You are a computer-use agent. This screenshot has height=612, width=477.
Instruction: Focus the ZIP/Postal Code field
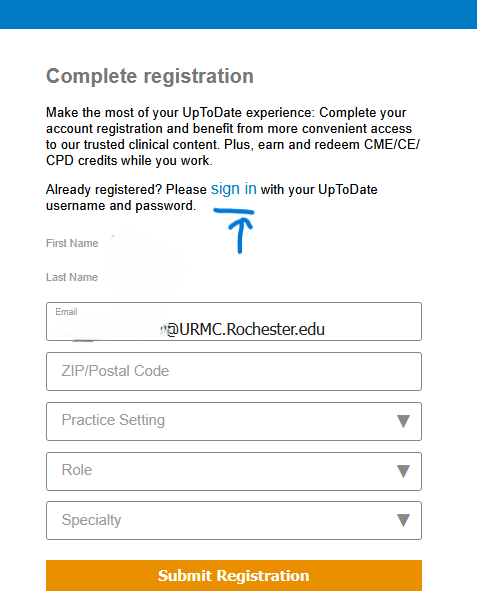tap(234, 372)
